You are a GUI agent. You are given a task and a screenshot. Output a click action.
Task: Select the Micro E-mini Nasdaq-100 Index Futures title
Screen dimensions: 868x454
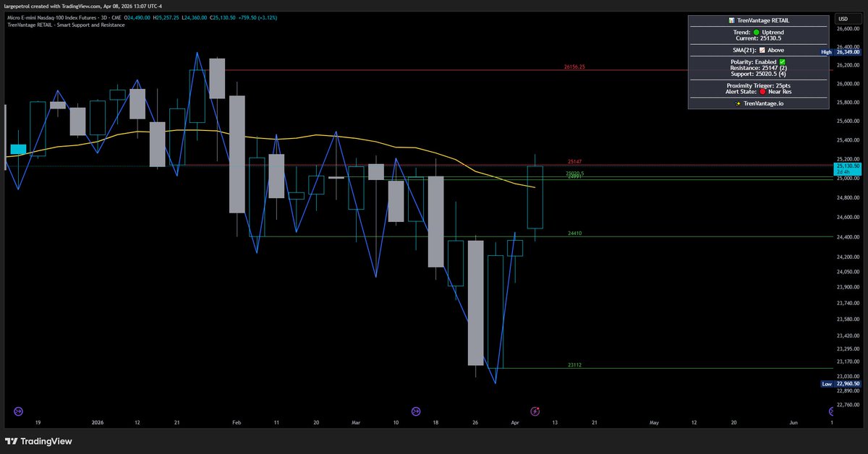coord(52,17)
